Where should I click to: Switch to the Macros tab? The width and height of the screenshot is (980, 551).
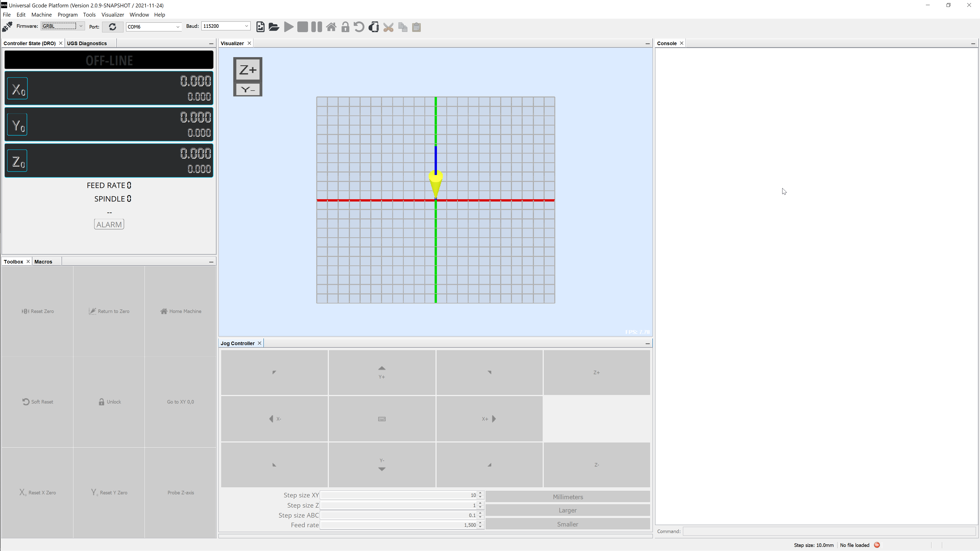pos(43,262)
